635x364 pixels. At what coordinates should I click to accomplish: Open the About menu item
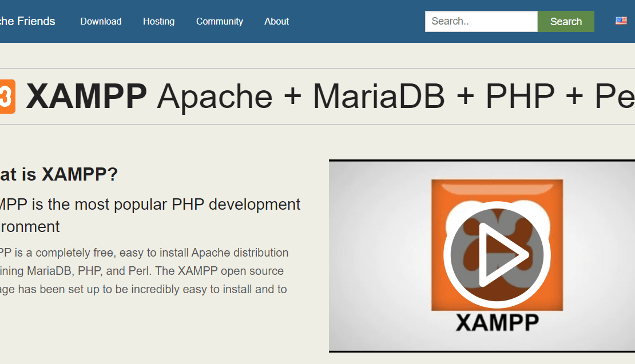[x=277, y=22]
